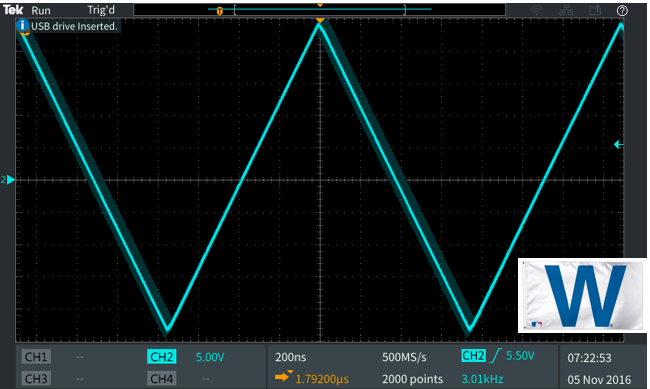
Task: Click the save/export icon in the top bar
Action: point(595,10)
